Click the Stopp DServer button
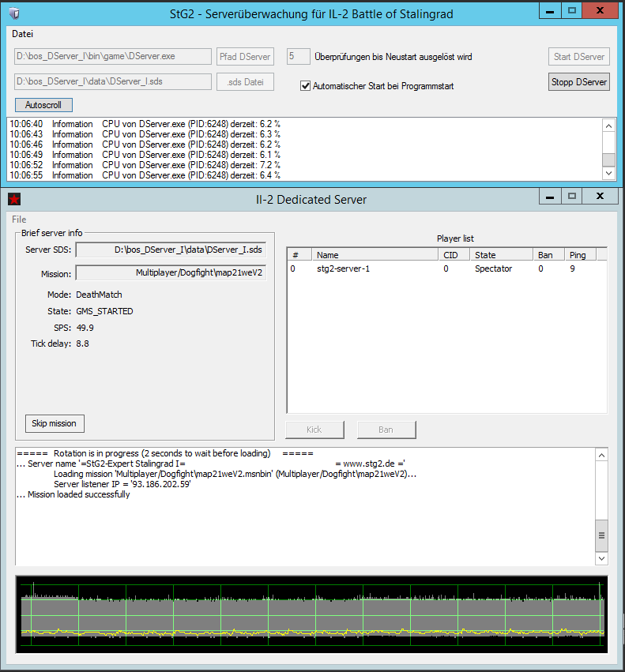This screenshot has height=672, width=625. point(578,82)
